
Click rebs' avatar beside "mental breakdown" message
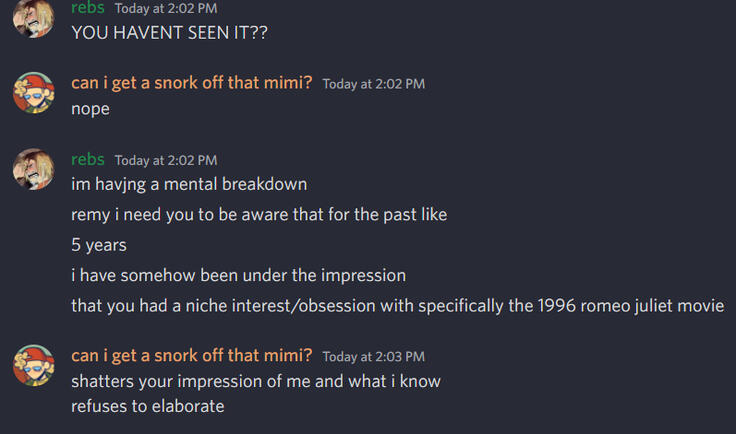coord(33,169)
